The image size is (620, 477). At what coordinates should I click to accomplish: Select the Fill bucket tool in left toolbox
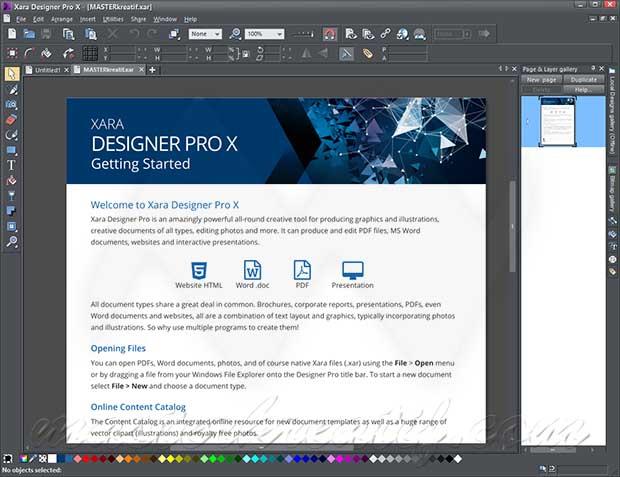click(11, 181)
